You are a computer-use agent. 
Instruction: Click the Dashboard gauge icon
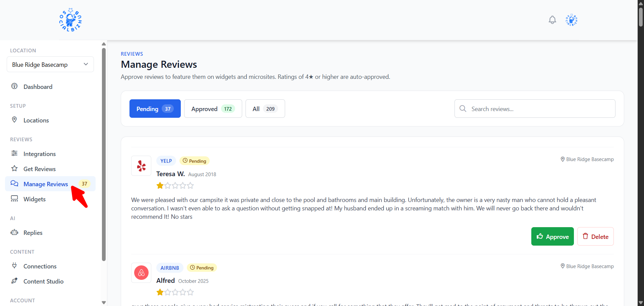click(14, 86)
